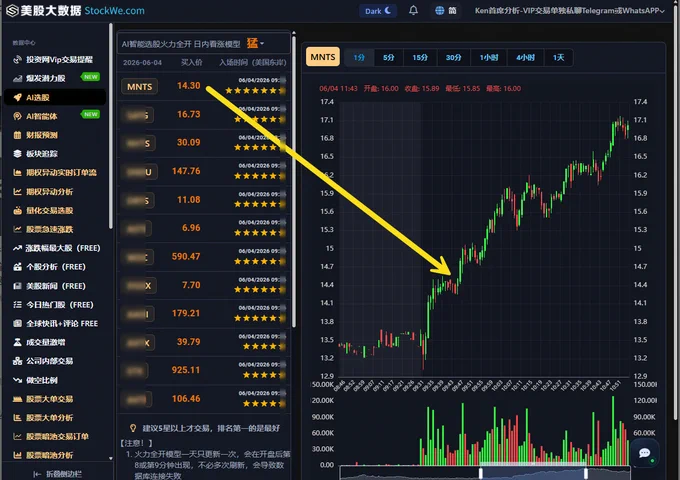Open 板块追踪 layers icon
This screenshot has width=680, height=480.
(17, 154)
